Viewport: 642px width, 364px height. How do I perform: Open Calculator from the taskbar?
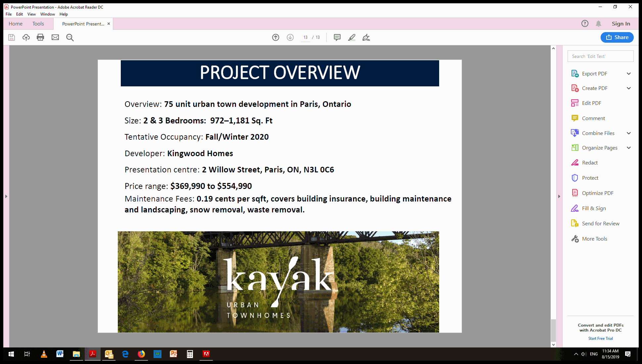(x=190, y=354)
